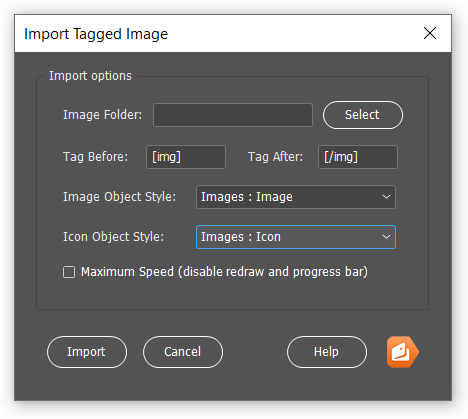This screenshot has height=419, width=468.
Task: Close the Import Tagged Image dialog
Action: click(x=430, y=33)
